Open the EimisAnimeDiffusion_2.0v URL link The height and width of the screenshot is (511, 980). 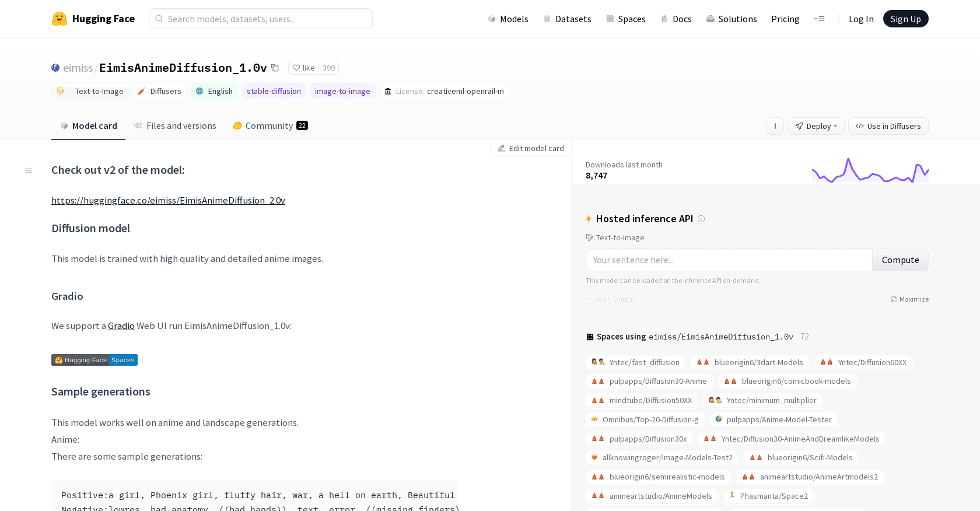pos(168,201)
